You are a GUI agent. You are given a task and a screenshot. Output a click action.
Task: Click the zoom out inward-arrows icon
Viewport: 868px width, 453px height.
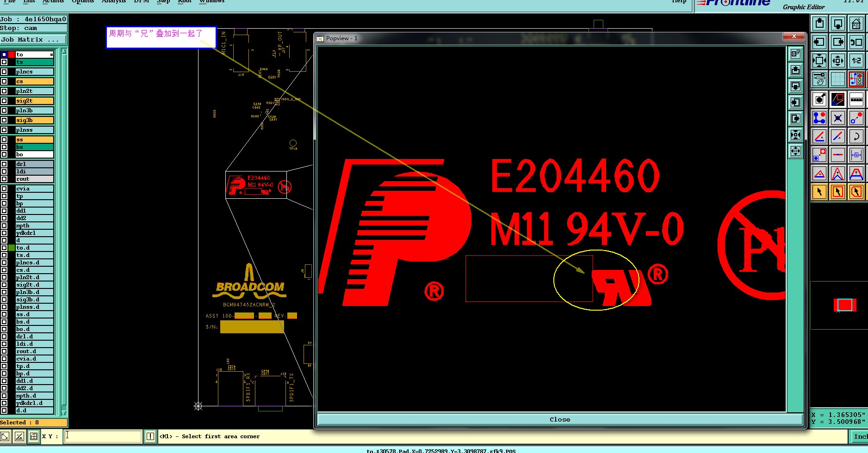(x=838, y=61)
